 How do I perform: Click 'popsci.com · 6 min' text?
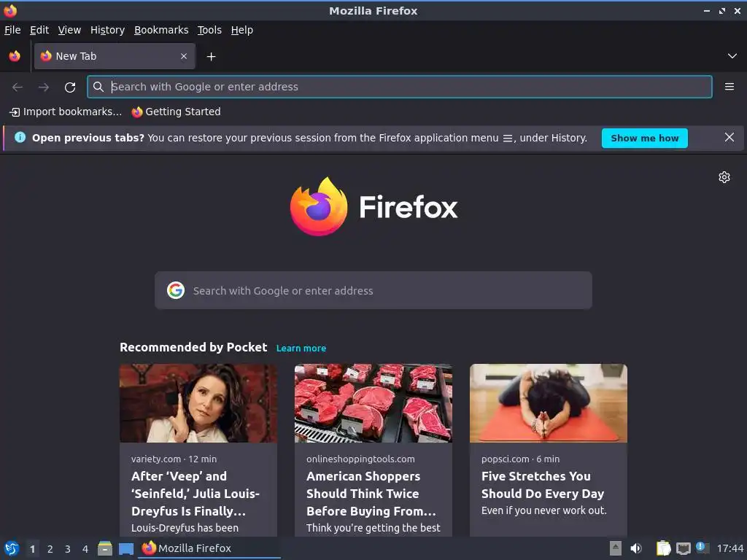(520, 459)
